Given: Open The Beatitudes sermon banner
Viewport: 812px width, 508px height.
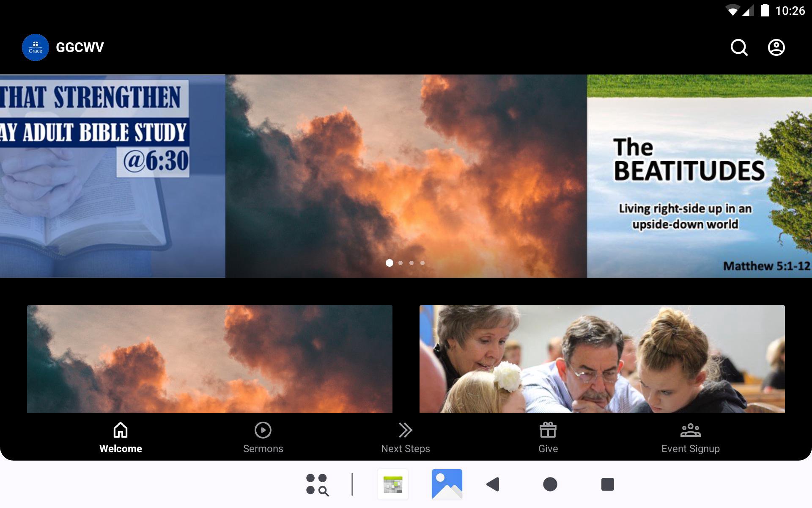Looking at the screenshot, I should [699, 176].
